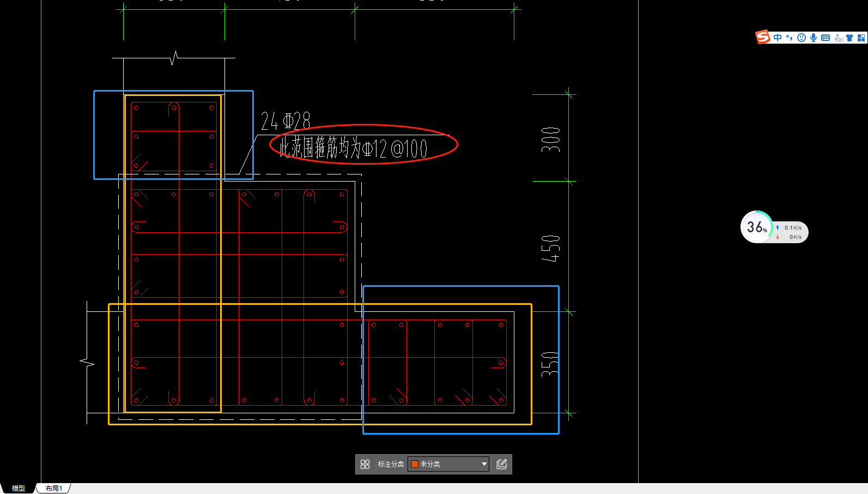The width and height of the screenshot is (868, 494).
Task: Click the Sogou input method logo
Action: pyautogui.click(x=763, y=37)
